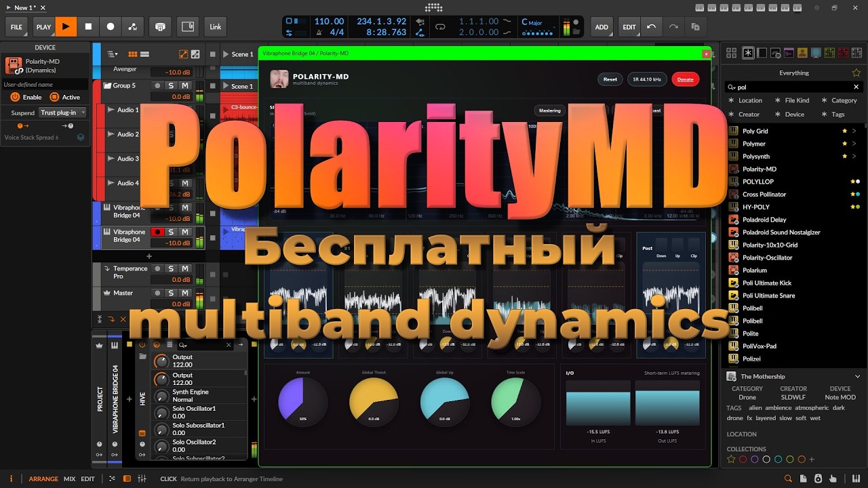Collapse the Group 5 folder track

click(107, 85)
